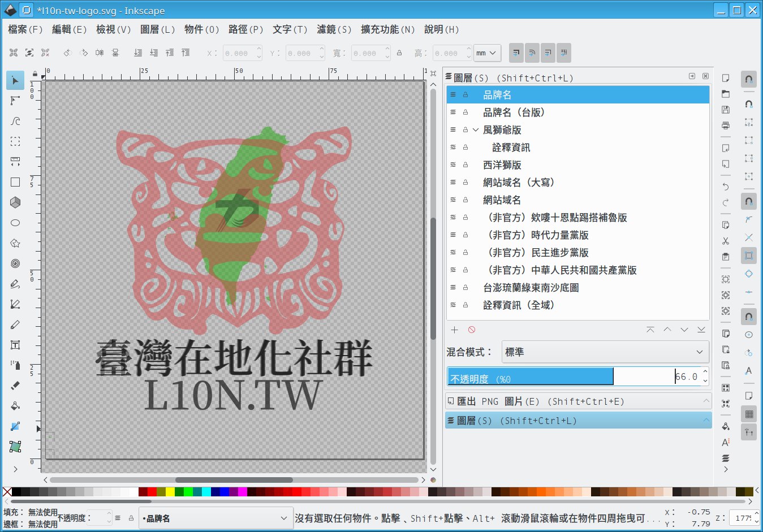Toggle the lock on 品牌名（台版） layer
Viewport: 763px width, 532px height.
[465, 113]
